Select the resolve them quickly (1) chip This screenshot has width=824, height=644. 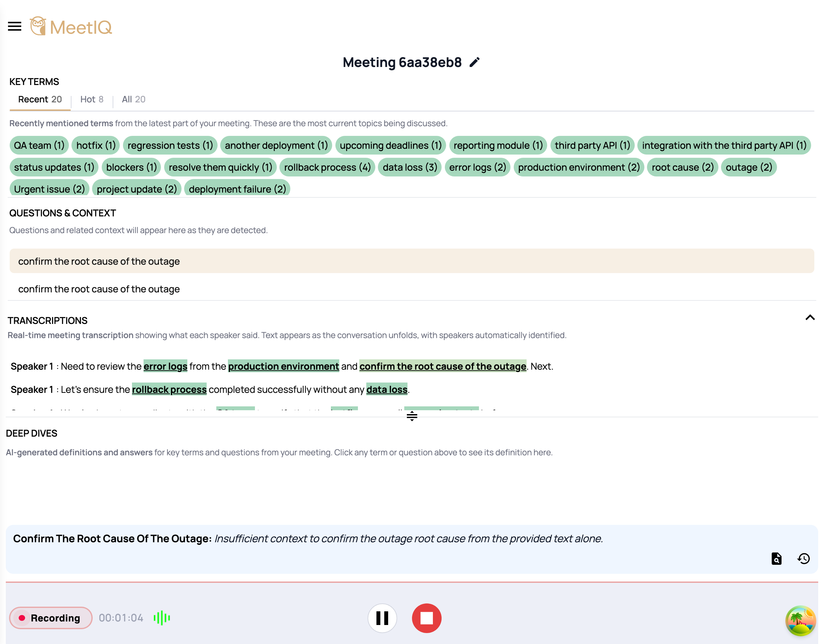(x=220, y=167)
